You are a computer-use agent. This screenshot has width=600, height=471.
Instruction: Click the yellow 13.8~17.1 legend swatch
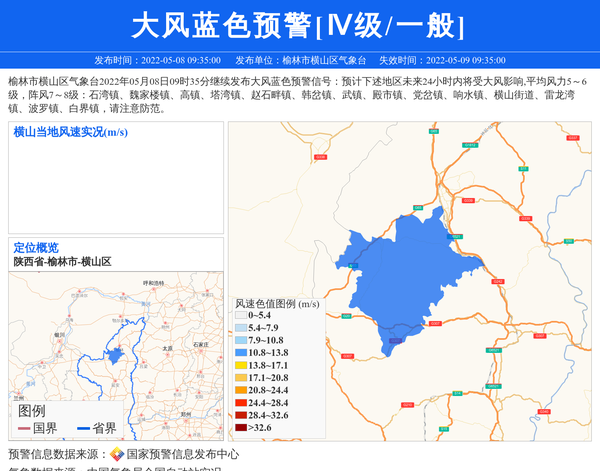241,365
